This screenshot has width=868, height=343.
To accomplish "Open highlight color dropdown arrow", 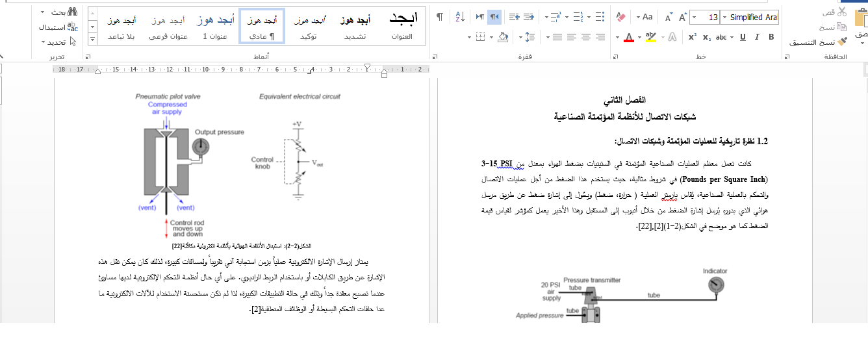I will coord(639,37).
